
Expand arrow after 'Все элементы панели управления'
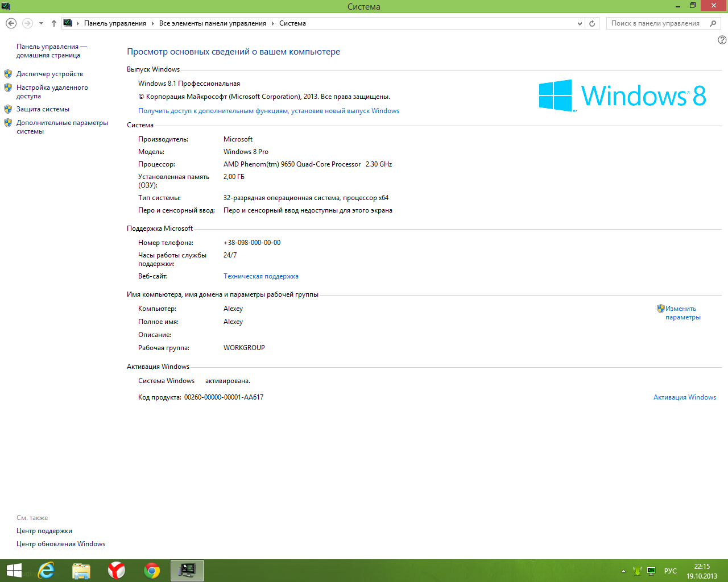[x=272, y=23]
